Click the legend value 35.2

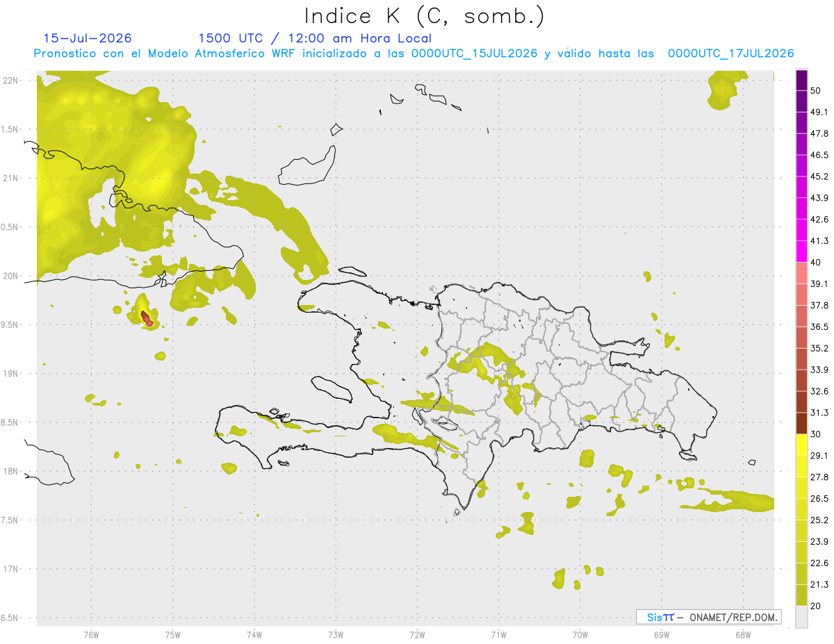pos(819,348)
